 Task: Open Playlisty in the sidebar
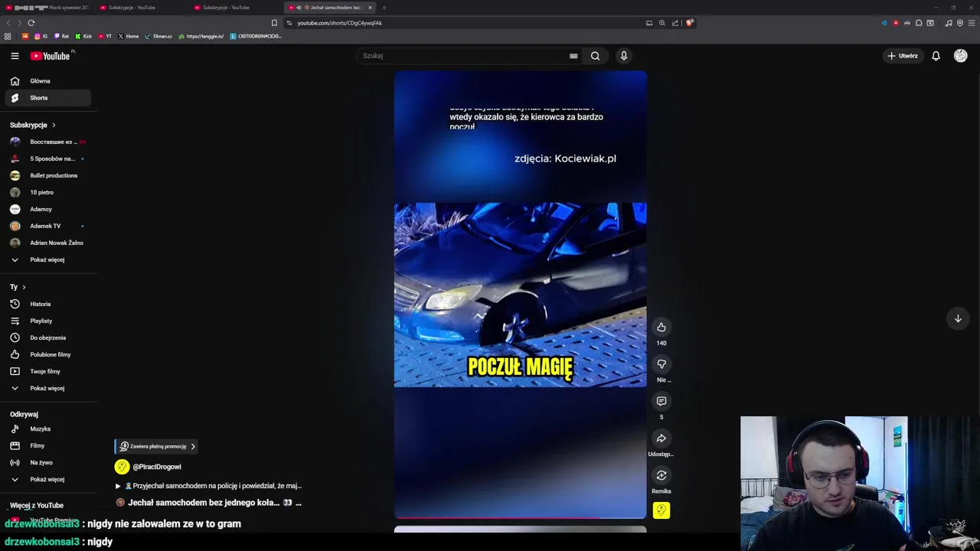[48, 321]
